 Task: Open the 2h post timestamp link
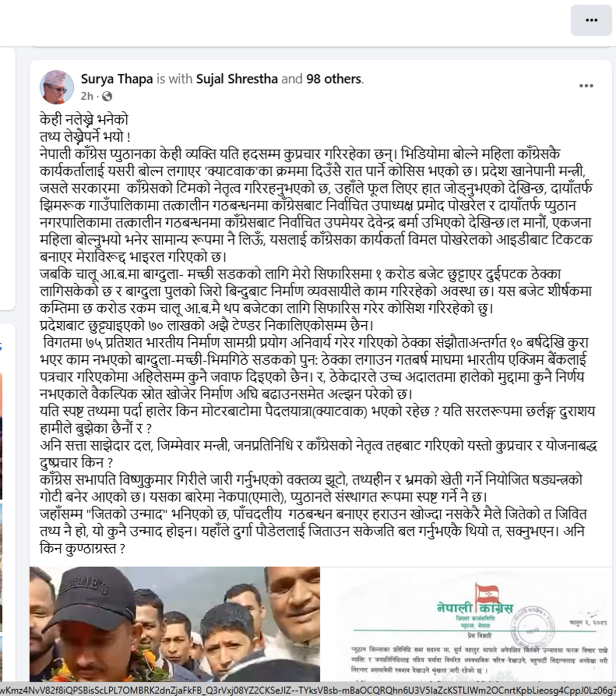click(87, 96)
